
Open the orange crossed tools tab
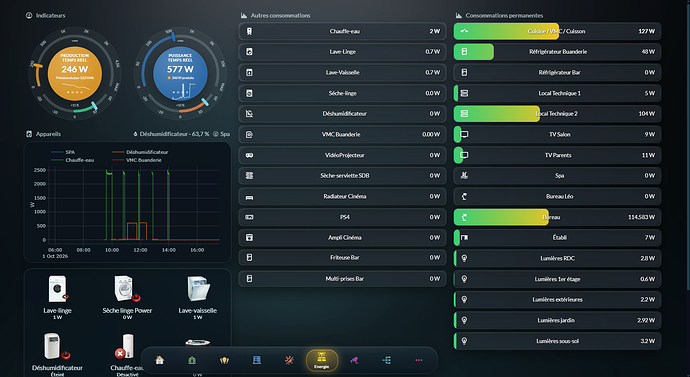pos(289,360)
